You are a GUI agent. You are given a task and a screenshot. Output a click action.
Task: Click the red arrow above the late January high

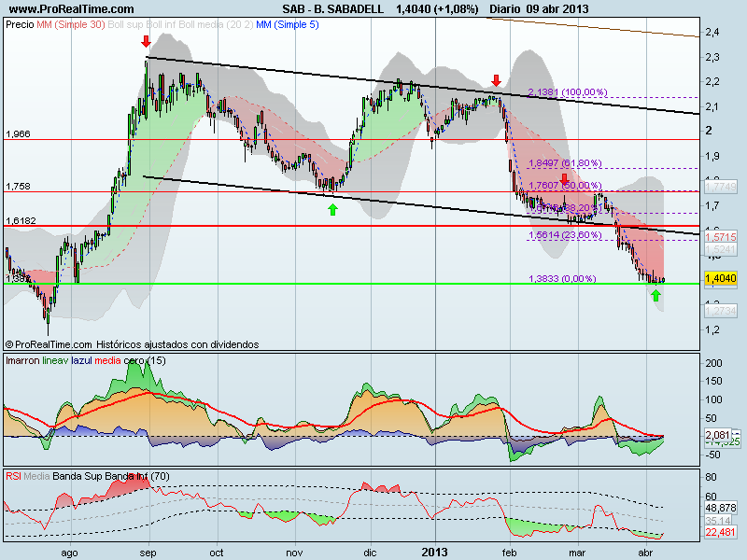click(x=497, y=80)
